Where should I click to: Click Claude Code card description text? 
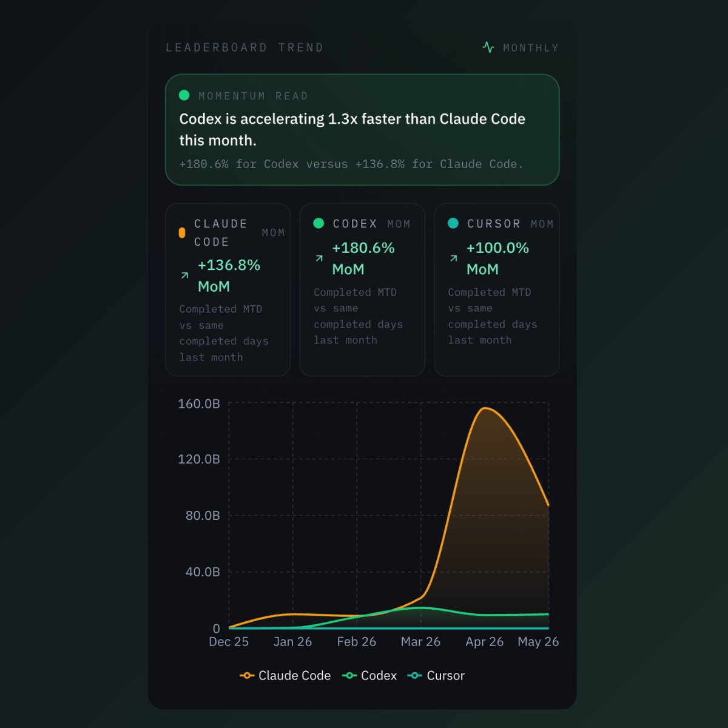pyautogui.click(x=224, y=333)
